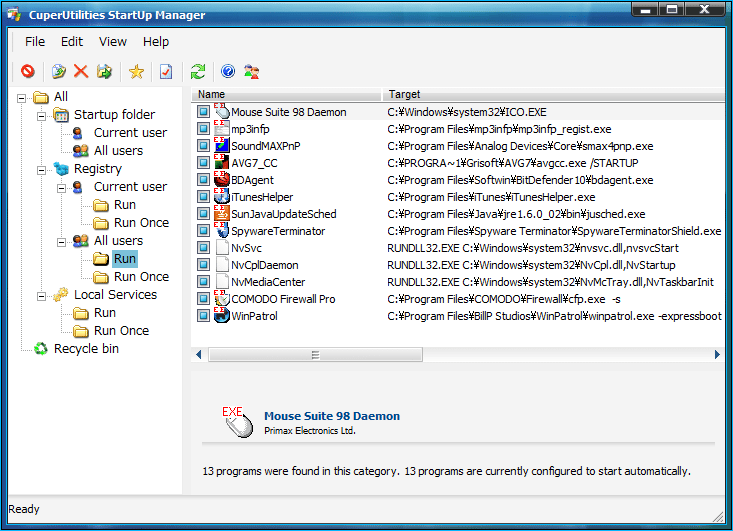Click the checklist document toolbar icon
The image size is (733, 531).
click(x=166, y=72)
